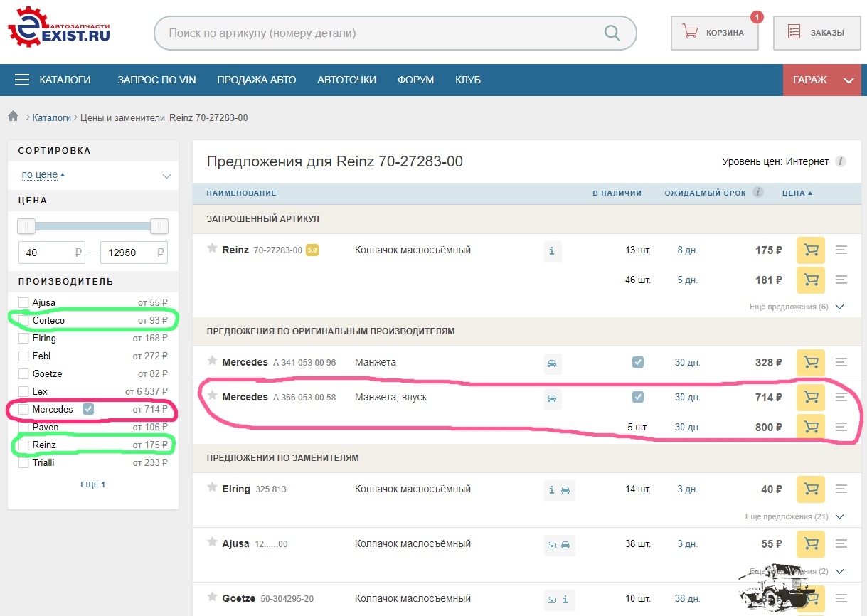Open the Продажа авто menu
The width and height of the screenshot is (867, 616).
tap(257, 80)
